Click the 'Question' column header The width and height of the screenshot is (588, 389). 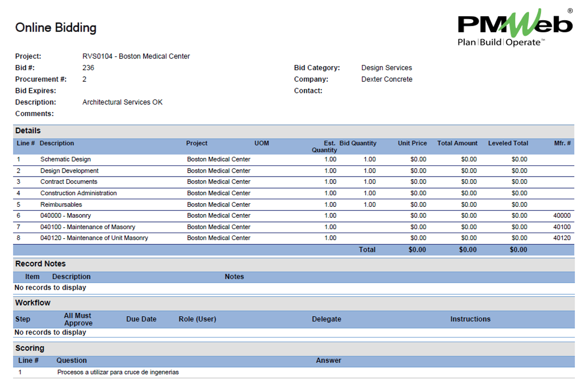pyautogui.click(x=72, y=361)
